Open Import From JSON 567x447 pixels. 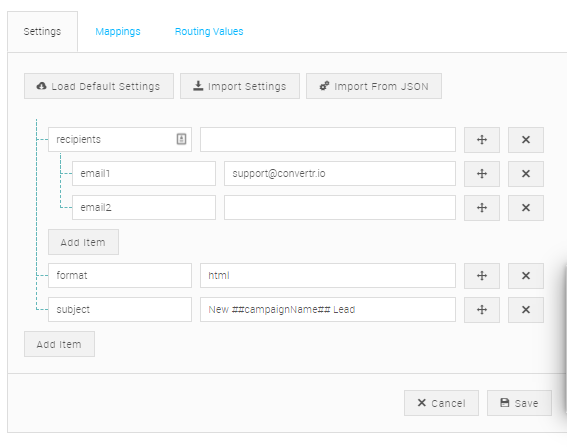click(x=374, y=86)
